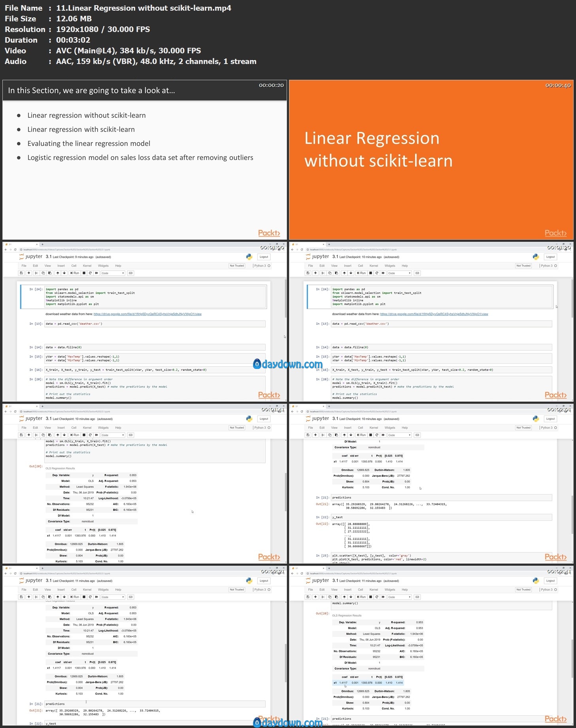Click the scissors cut icon in 00:01:00 frame
Viewport: 576px width, 728px height.
(36, 273)
